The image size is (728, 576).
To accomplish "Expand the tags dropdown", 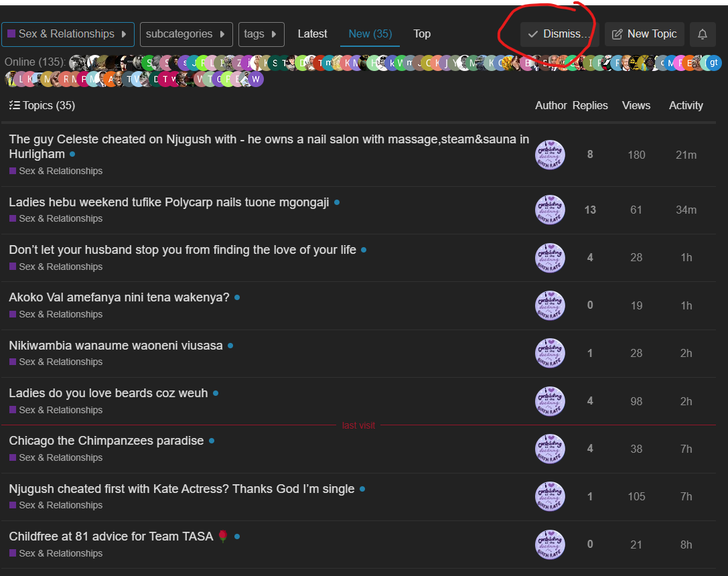I will pyautogui.click(x=261, y=34).
